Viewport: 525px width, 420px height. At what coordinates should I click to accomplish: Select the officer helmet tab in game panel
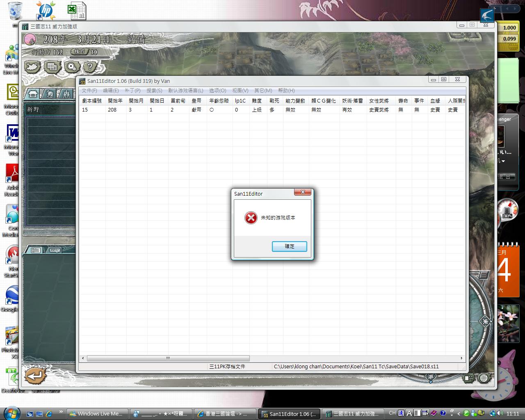point(50,94)
